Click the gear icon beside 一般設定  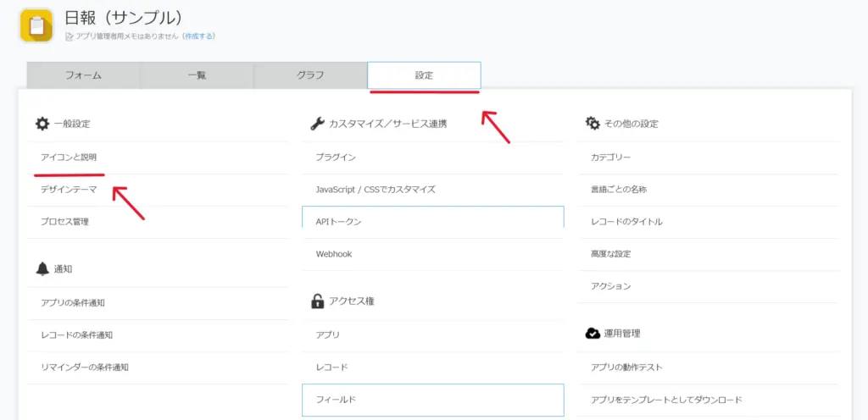(42, 124)
